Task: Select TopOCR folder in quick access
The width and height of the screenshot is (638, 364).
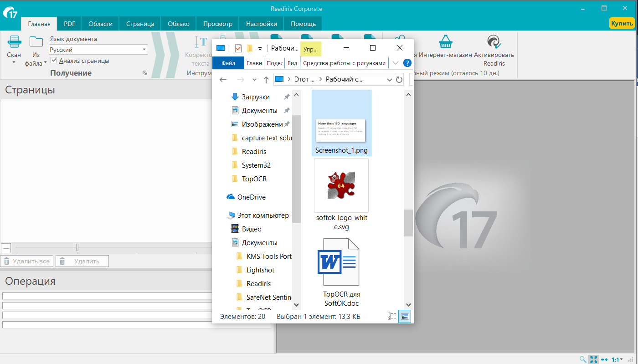Action: (x=249, y=179)
